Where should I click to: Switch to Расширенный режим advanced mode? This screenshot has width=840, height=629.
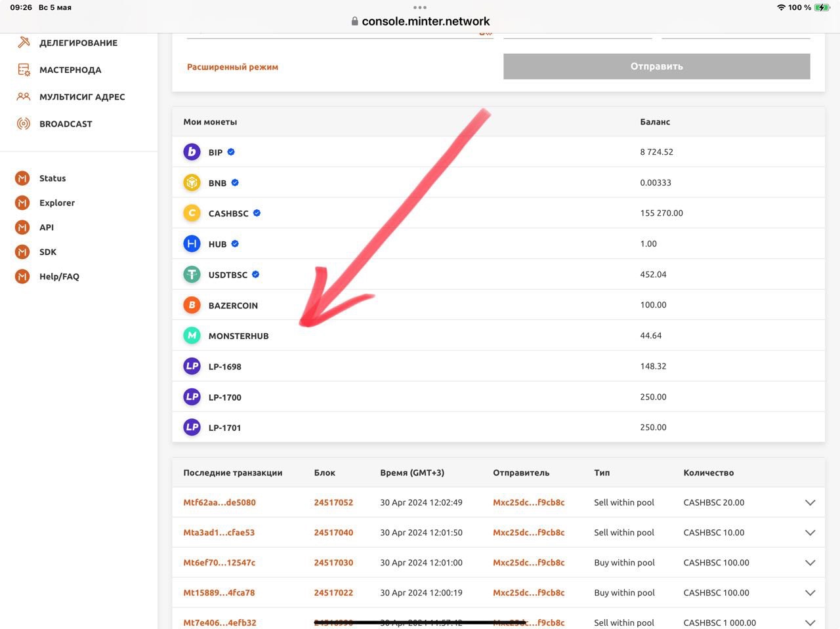(x=232, y=67)
